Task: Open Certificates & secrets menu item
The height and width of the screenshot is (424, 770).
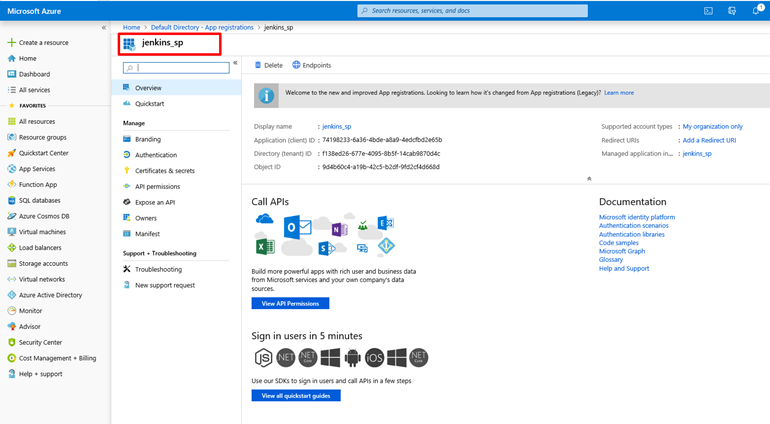Action: [x=176, y=170]
